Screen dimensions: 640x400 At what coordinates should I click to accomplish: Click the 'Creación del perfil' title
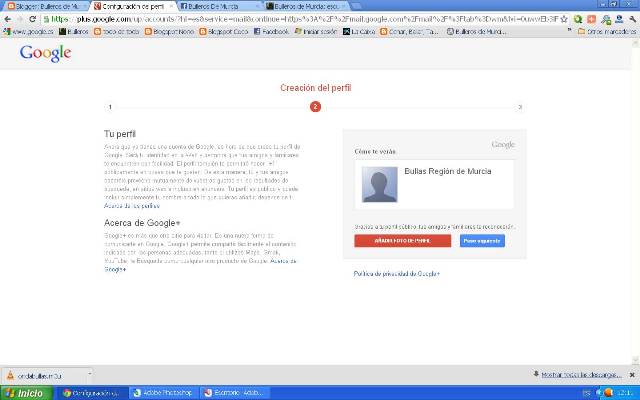(x=316, y=88)
